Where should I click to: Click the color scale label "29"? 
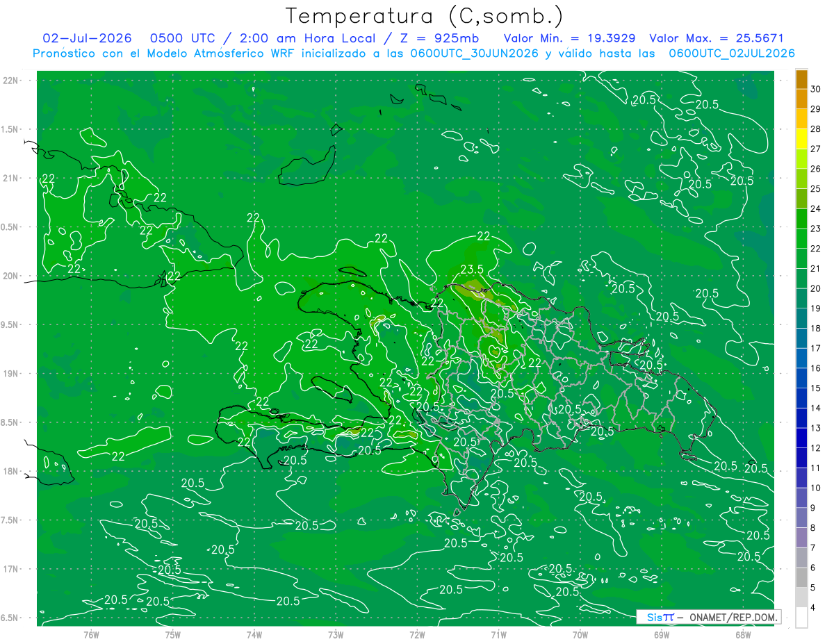pyautogui.click(x=816, y=109)
